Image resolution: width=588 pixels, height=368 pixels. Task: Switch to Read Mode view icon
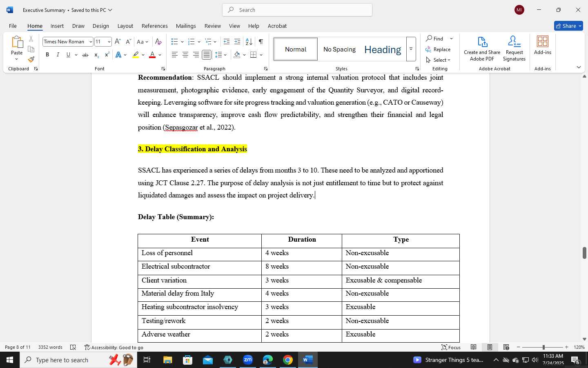[474, 347]
